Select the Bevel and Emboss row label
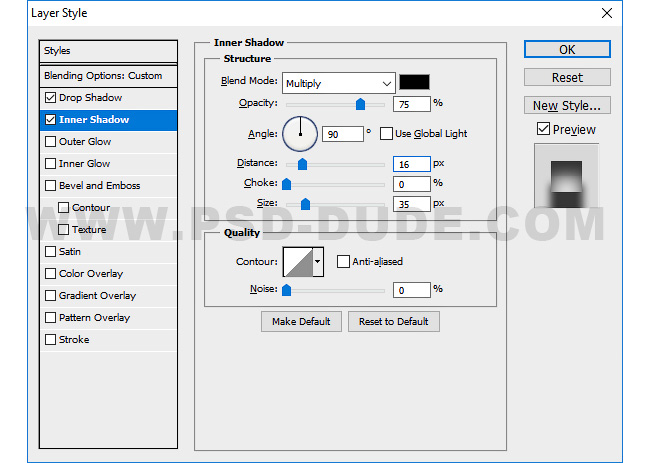Screen dimensions: 650x463 click(99, 186)
